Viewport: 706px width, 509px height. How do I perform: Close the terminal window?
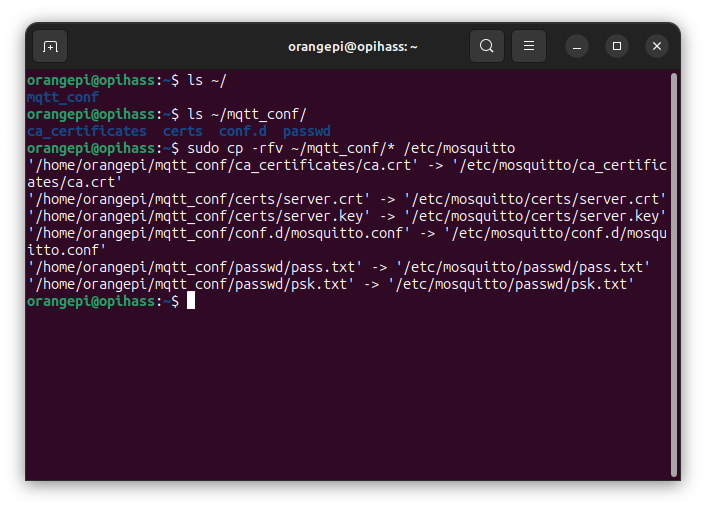(656, 46)
